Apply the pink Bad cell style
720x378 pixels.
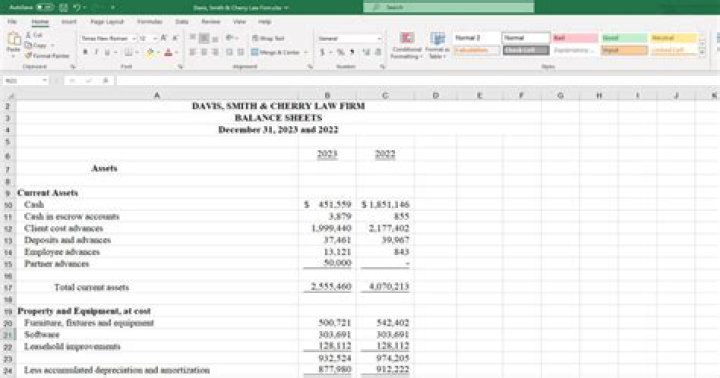point(575,38)
